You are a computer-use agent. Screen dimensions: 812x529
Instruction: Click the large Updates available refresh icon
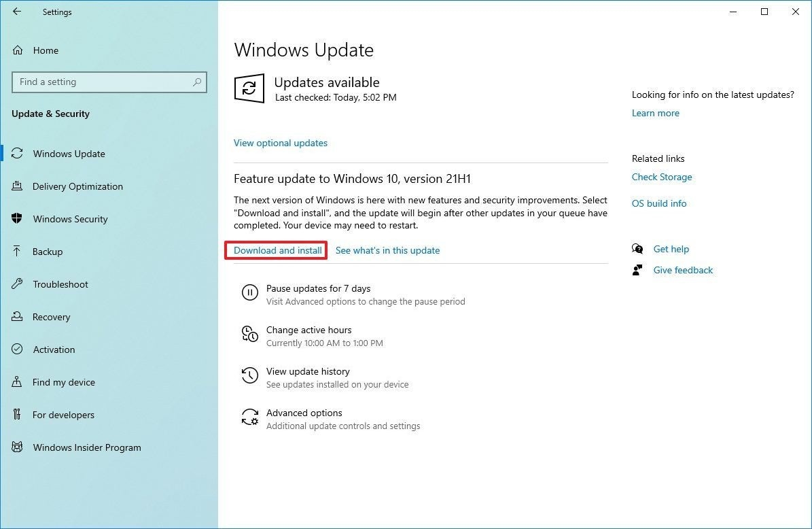tap(249, 88)
